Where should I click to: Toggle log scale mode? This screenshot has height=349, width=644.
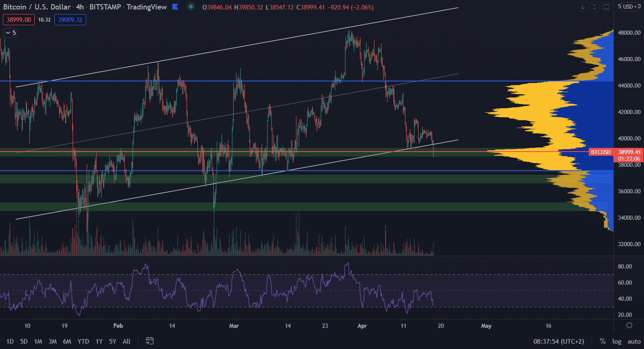coord(617,341)
